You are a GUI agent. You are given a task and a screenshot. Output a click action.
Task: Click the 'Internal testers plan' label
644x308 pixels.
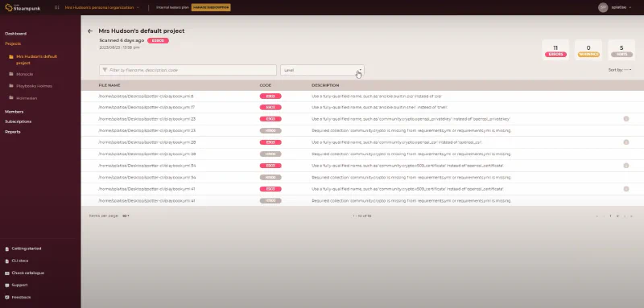tap(172, 7)
